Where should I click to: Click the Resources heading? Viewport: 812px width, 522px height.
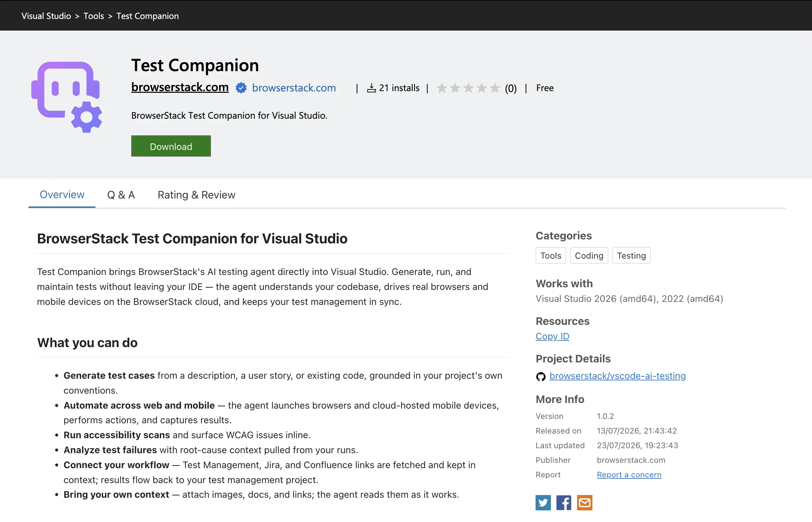click(562, 321)
